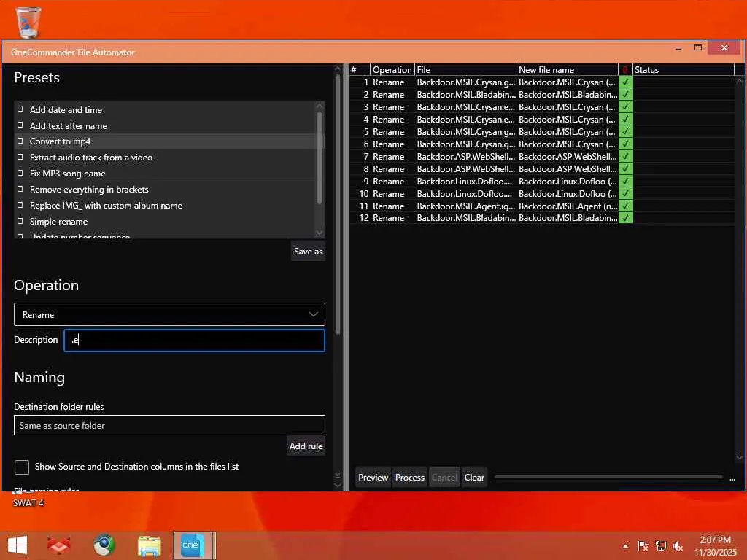
Task: Click file list scroll down arrow
Action: pyautogui.click(x=740, y=457)
